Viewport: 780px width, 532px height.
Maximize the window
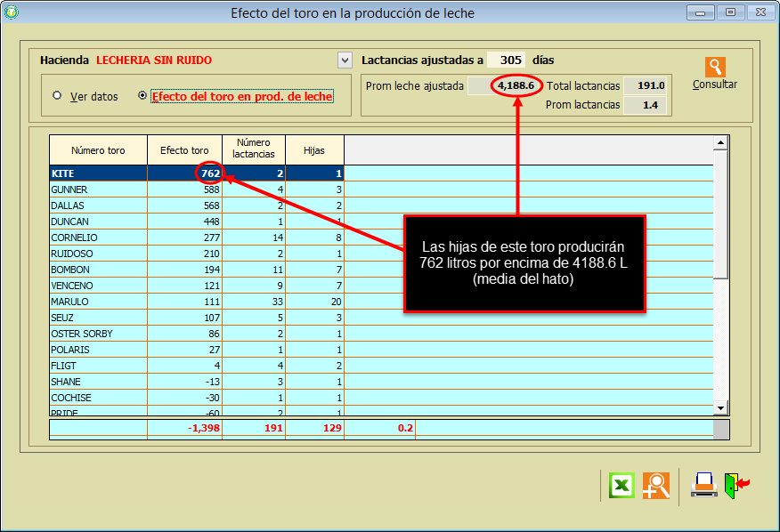tap(730, 12)
